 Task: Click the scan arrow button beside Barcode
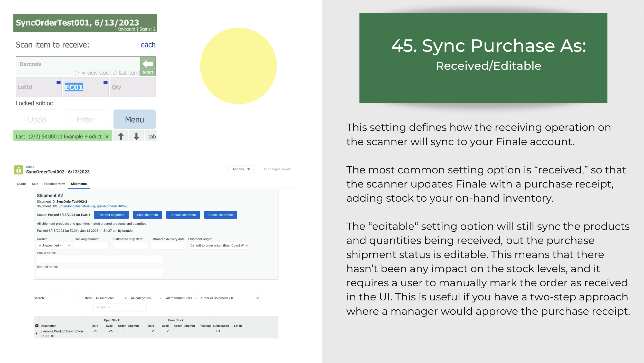click(148, 66)
